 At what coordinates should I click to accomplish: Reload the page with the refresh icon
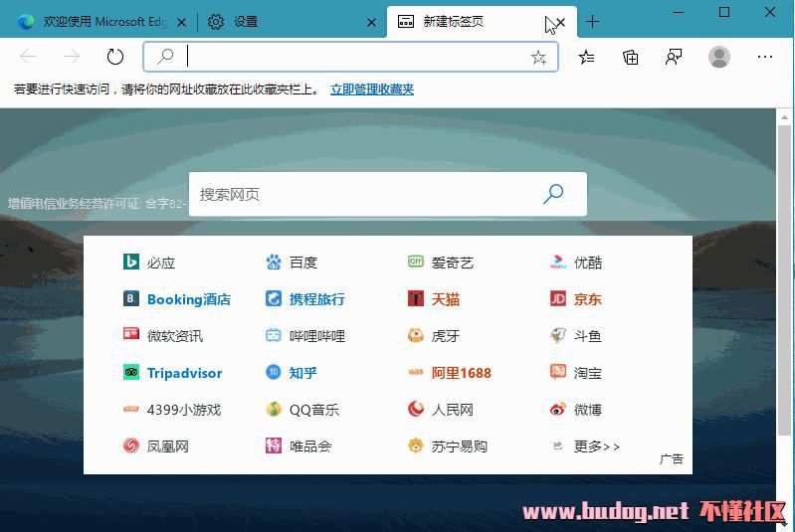point(115,57)
